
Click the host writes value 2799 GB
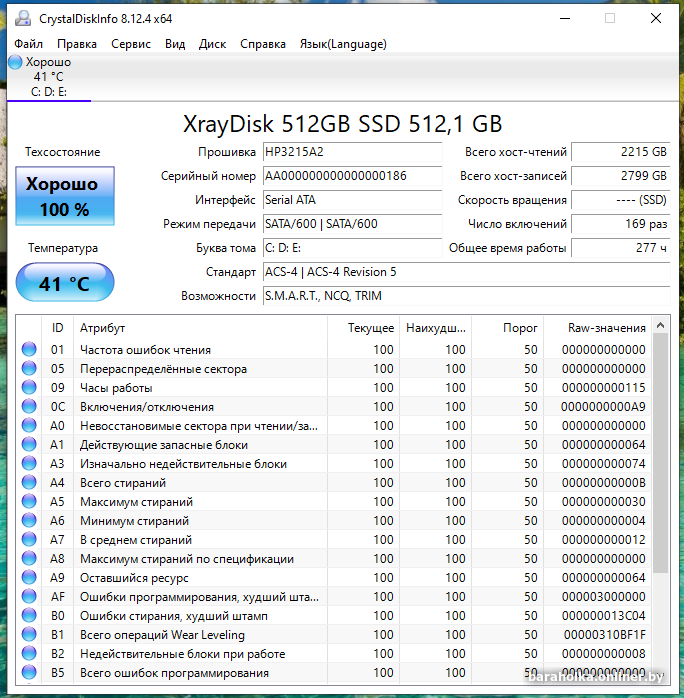[621, 176]
